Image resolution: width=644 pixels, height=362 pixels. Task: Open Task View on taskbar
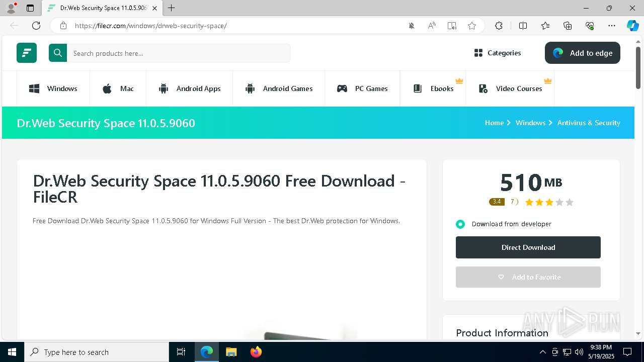pyautogui.click(x=181, y=352)
